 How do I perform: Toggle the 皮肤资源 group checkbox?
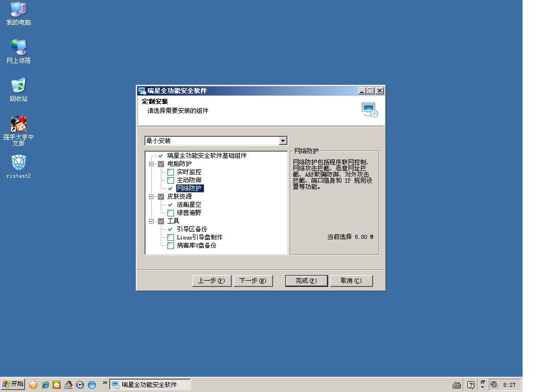[161, 197]
